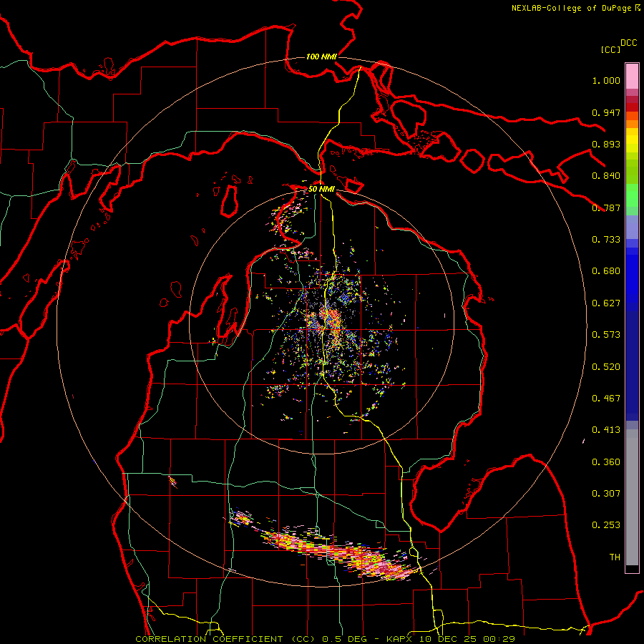644x644 pixels.
Task: Select the 0.467 scale value
Action: 606,399
